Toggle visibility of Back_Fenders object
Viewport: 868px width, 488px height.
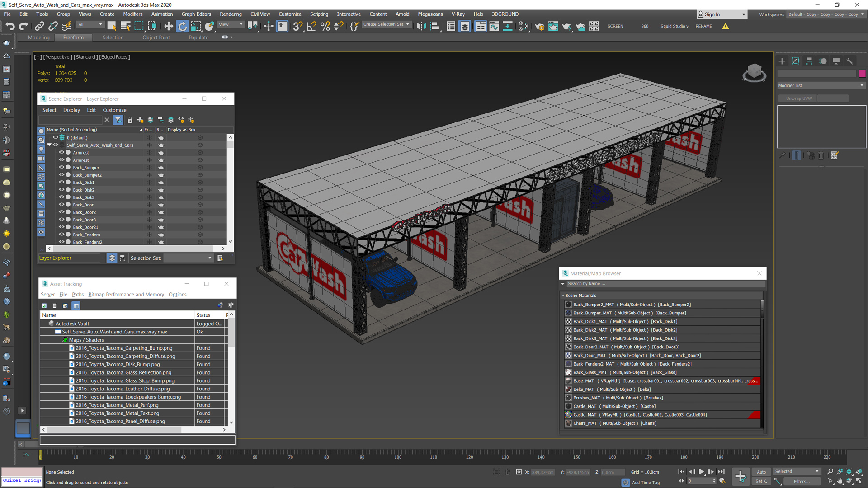61,235
